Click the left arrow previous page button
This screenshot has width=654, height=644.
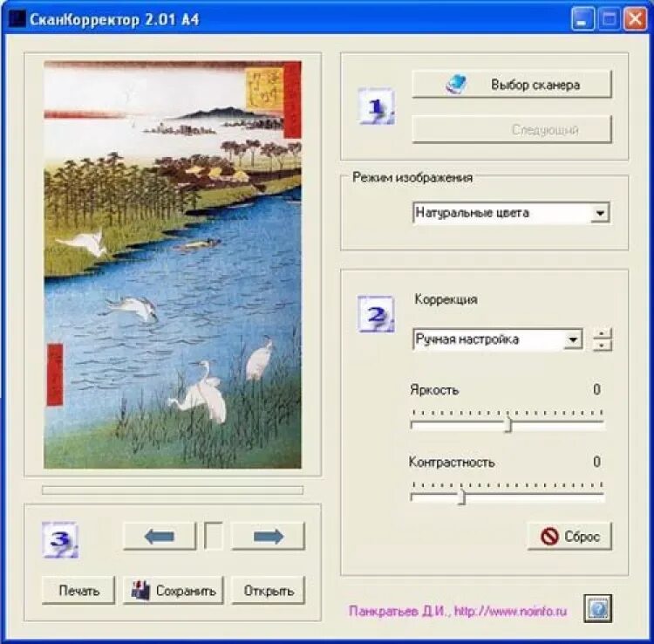[160, 537]
